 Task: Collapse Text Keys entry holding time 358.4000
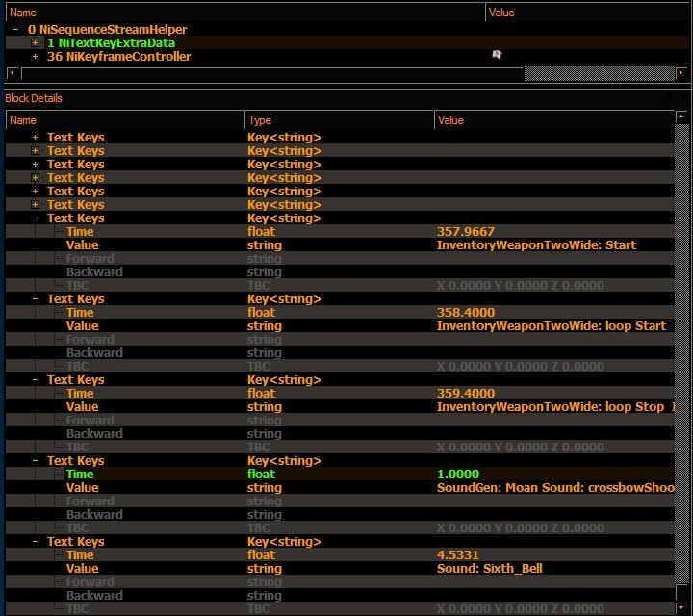(35, 299)
